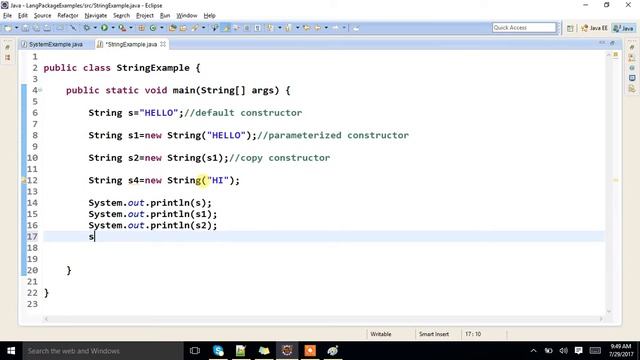
Task: Click the Forward navigation arrow icon
Action: coord(336,28)
